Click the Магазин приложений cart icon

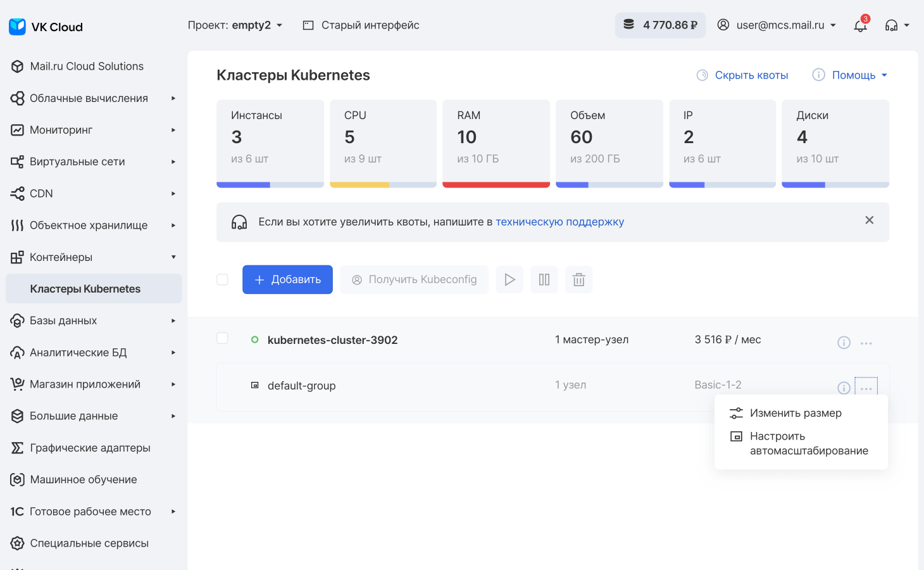18,384
